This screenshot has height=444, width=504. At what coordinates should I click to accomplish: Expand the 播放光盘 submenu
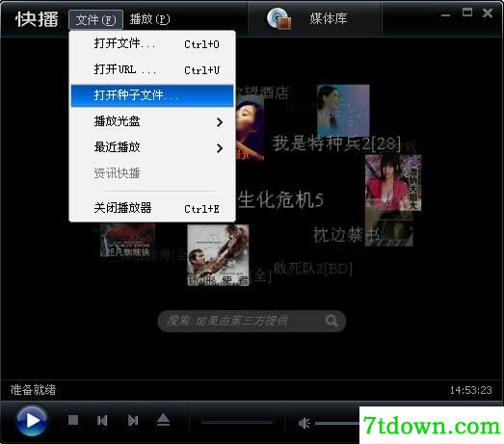tap(152, 121)
